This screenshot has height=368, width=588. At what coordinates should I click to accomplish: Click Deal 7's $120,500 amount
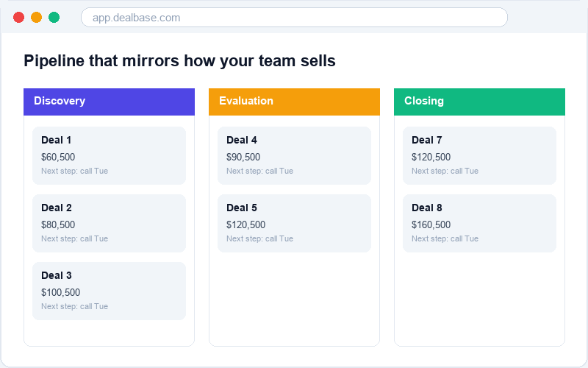tap(431, 157)
